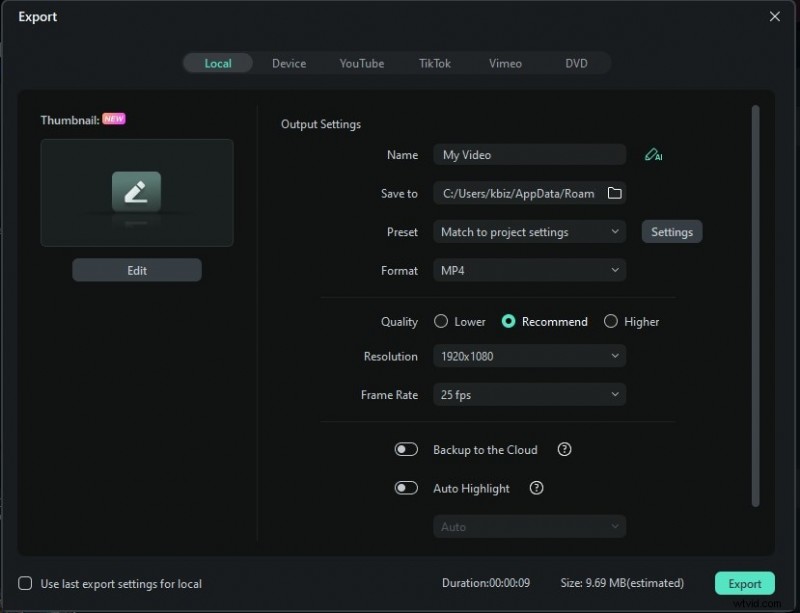
Task: Click the pencil icon on the thumbnail preview
Action: coord(137,190)
